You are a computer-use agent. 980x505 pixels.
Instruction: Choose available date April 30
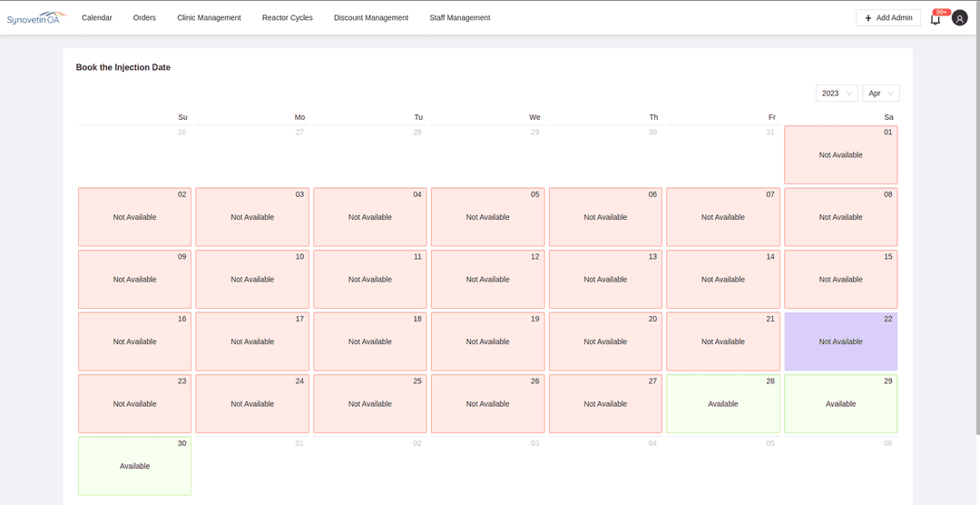point(134,466)
